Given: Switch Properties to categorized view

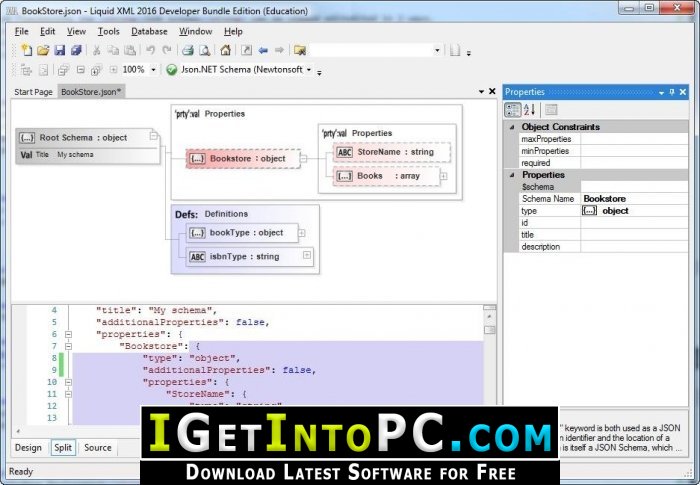Looking at the screenshot, I should [512, 109].
